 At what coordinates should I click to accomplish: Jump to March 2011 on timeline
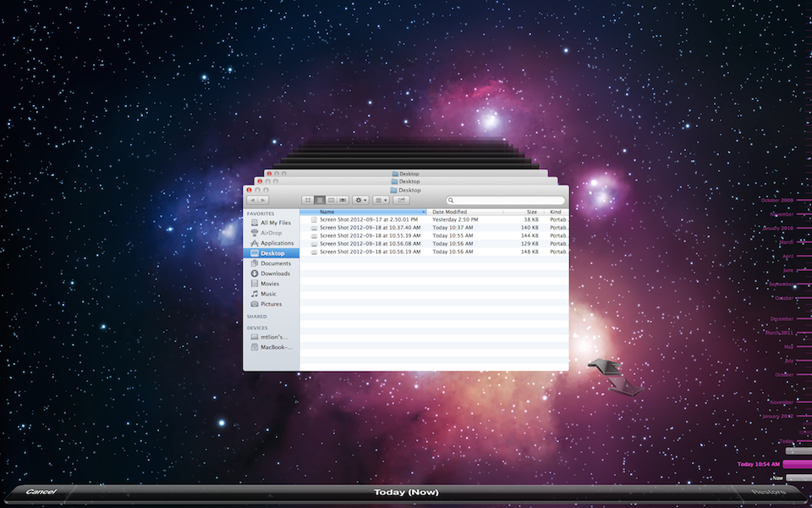coord(779,333)
